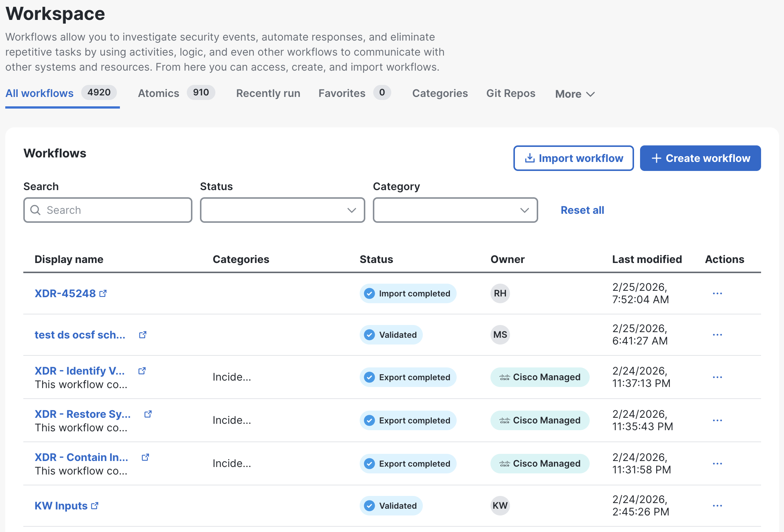Screen dimensions: 784x532
Task: Open actions ellipsis for KW Inputs row
Action: pyautogui.click(x=717, y=506)
